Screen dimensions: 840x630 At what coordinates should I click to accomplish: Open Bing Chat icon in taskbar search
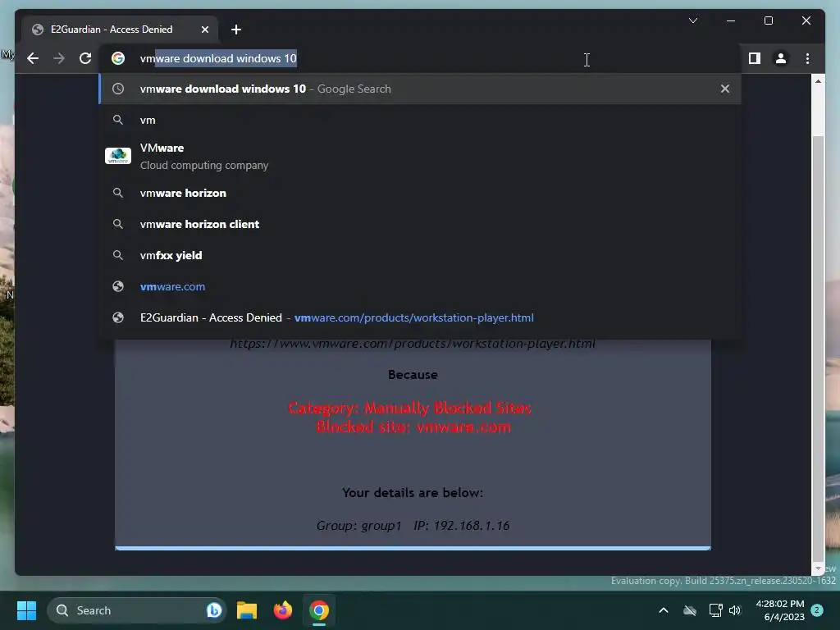click(214, 610)
